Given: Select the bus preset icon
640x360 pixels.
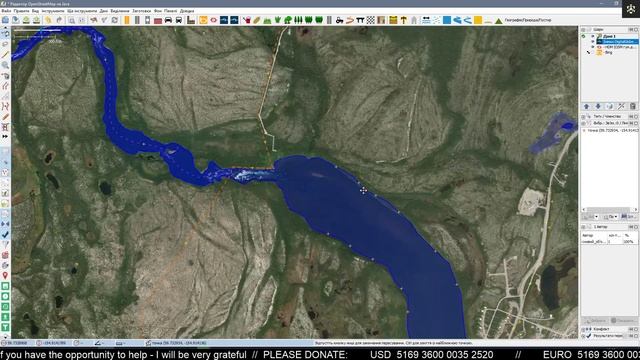Looking at the screenshot, I should click(x=179, y=20).
